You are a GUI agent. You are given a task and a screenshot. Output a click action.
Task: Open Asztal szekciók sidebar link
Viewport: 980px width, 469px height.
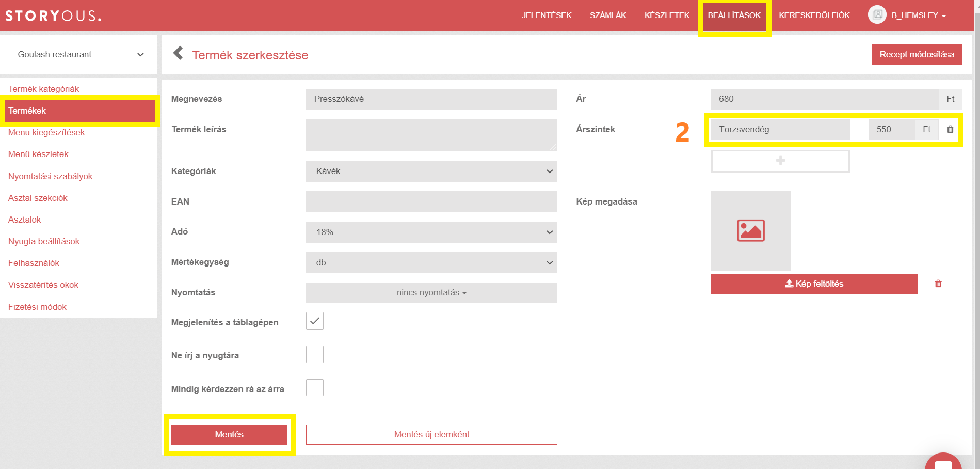tap(38, 198)
